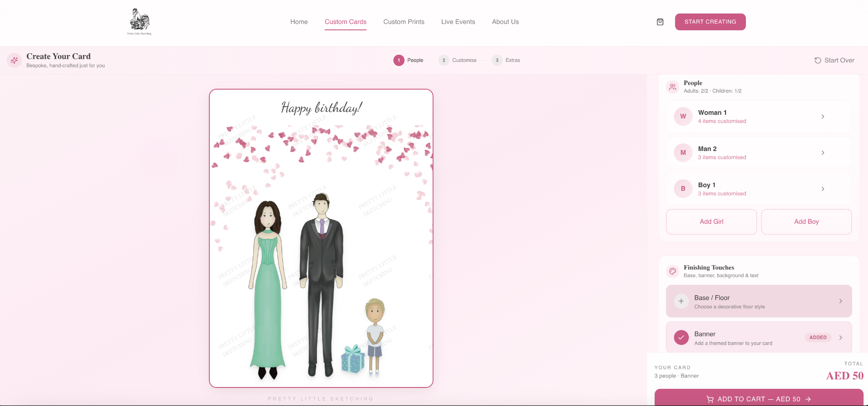Click the '3 people · Banner' summary text

[x=676, y=376]
